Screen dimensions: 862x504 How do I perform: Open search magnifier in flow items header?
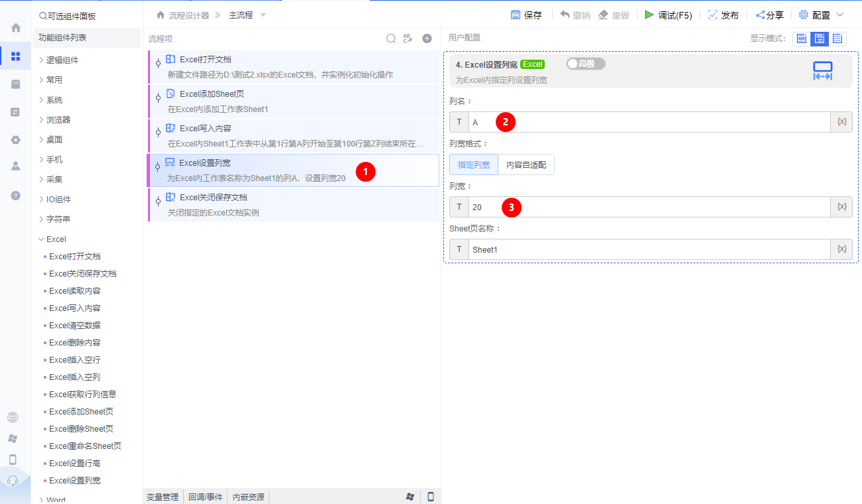pos(392,38)
